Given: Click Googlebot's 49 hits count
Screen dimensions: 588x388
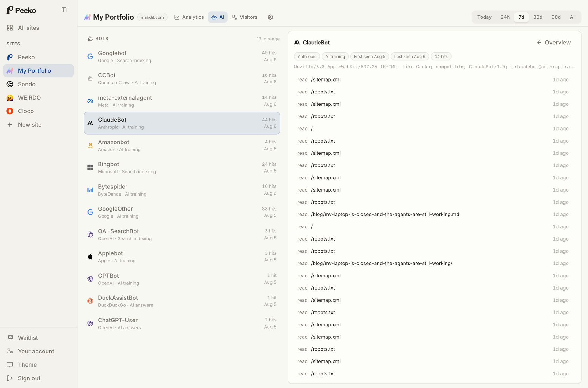Looking at the screenshot, I should point(269,53).
